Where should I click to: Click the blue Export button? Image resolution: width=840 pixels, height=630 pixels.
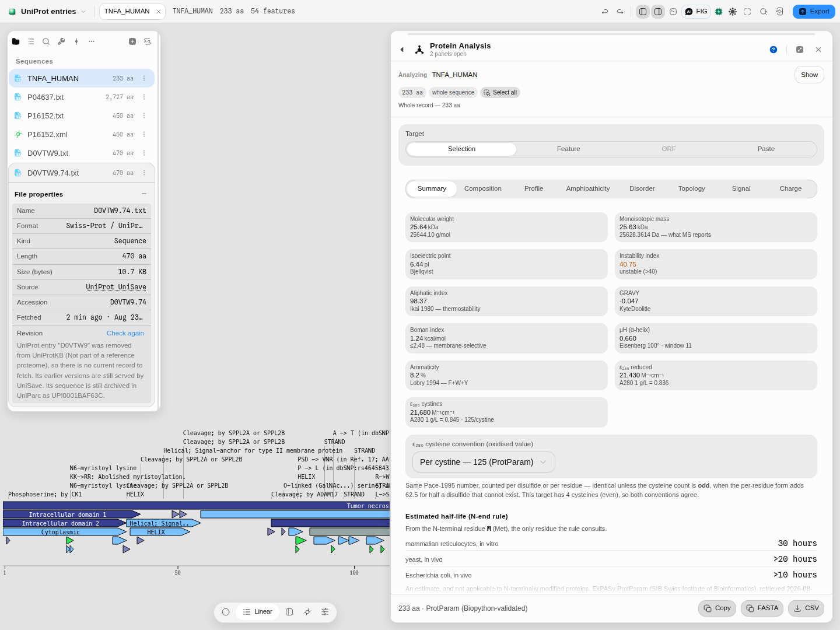click(x=814, y=12)
